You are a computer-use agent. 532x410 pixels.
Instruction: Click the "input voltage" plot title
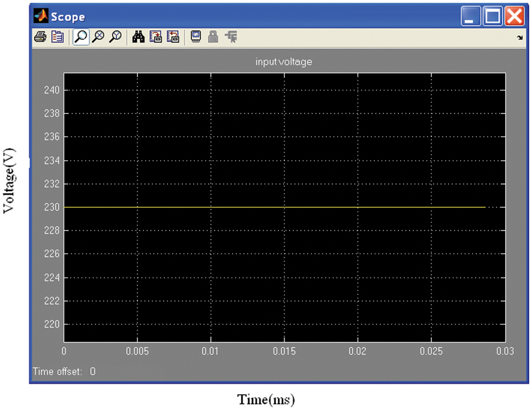(x=283, y=62)
